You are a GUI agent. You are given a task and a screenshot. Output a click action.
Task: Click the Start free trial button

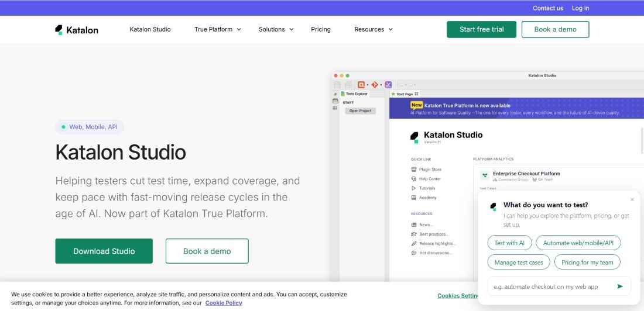point(481,30)
